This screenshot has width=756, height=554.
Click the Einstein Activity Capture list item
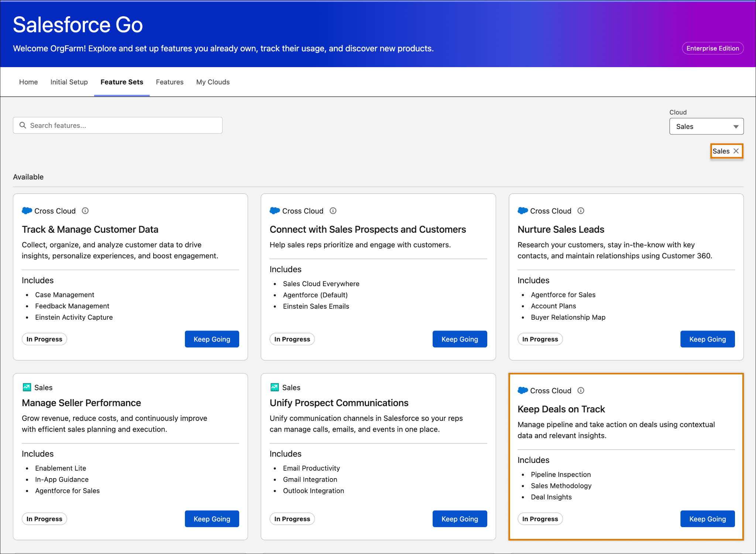tap(74, 317)
